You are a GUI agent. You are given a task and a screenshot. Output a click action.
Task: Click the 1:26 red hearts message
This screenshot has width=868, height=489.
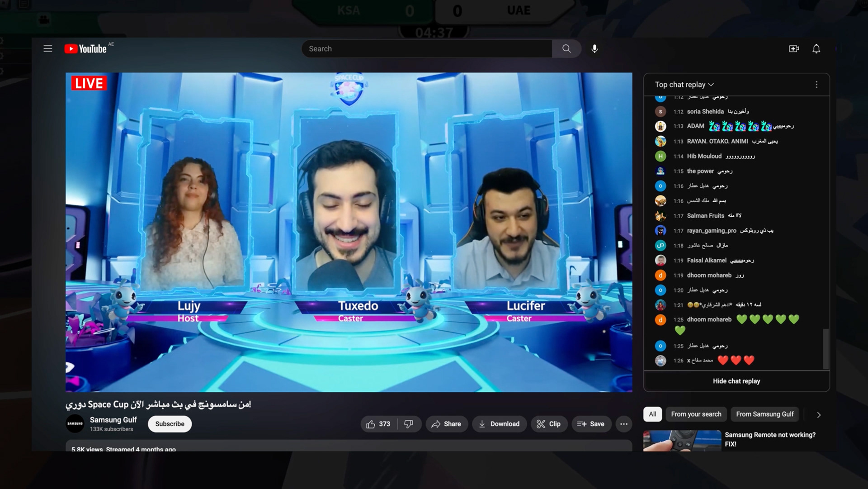pos(736,361)
